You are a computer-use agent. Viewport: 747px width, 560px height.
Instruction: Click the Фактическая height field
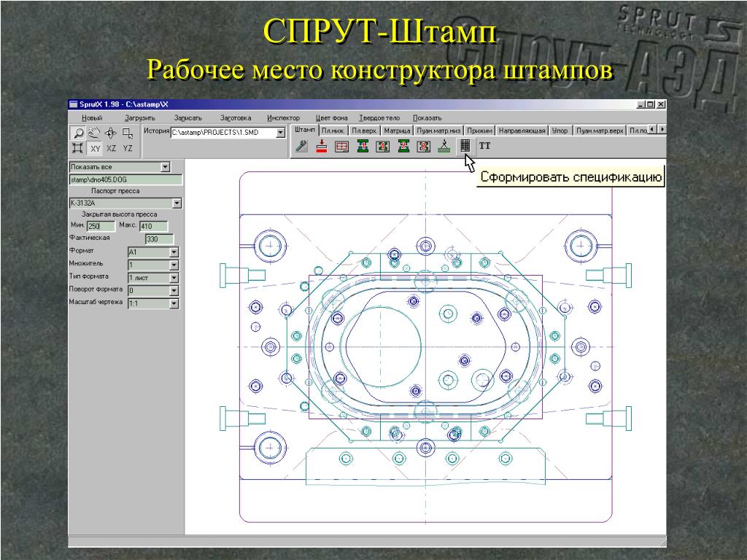coord(159,239)
